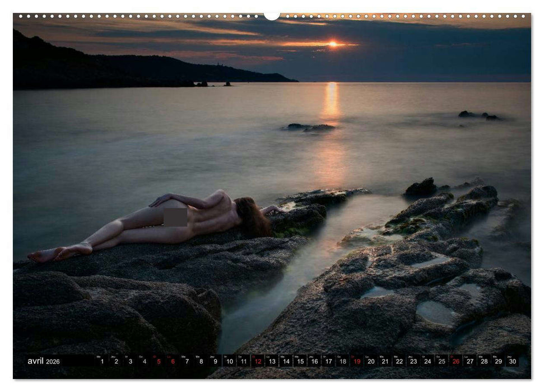Select the red date 12

[257, 362]
